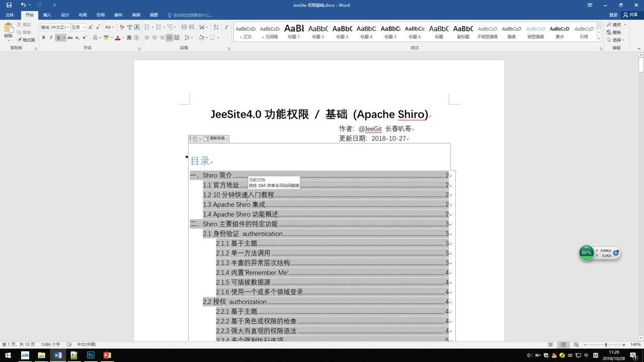
Task: Toggle strikethrough (abc) formatting
Action: pyautogui.click(x=70, y=38)
